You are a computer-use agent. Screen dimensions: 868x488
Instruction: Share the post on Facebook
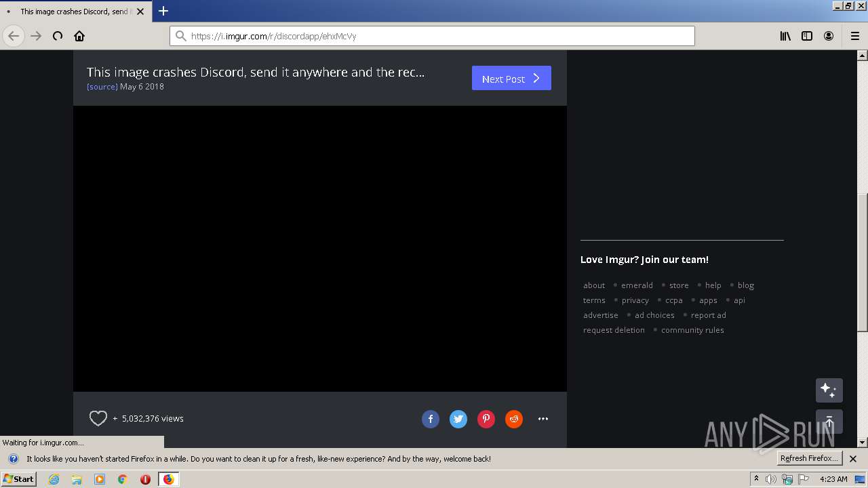tap(431, 419)
